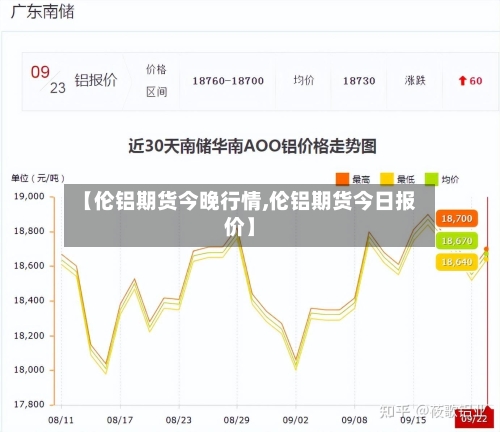Screen dimensions: 500x432
Task: Click the 18,800 y-axis label
Action: pyautogui.click(x=29, y=231)
